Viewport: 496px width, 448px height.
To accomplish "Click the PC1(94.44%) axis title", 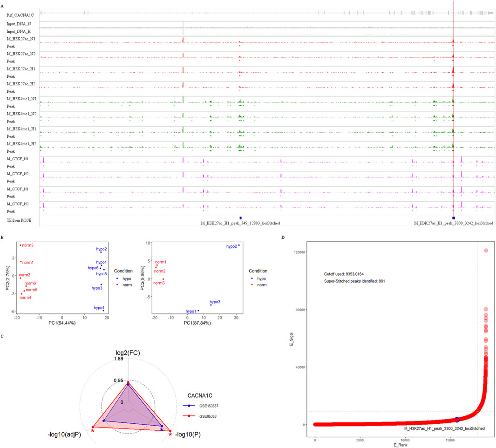I will point(62,323).
